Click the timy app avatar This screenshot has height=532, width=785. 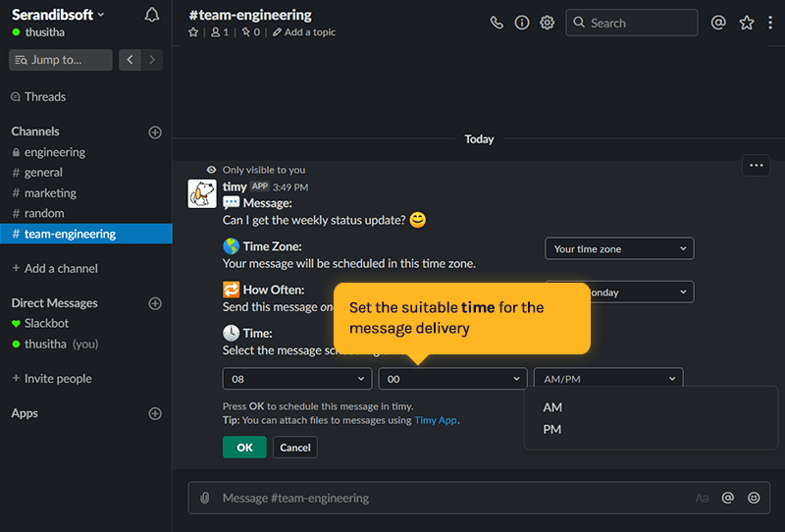[202, 193]
